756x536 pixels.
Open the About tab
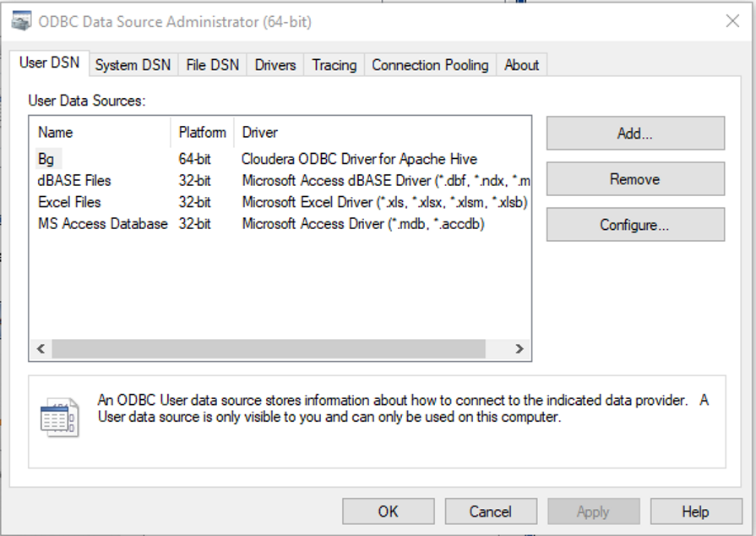tap(521, 64)
